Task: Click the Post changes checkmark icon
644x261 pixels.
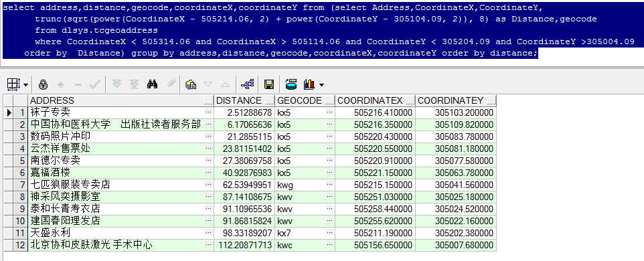Action: [95, 84]
